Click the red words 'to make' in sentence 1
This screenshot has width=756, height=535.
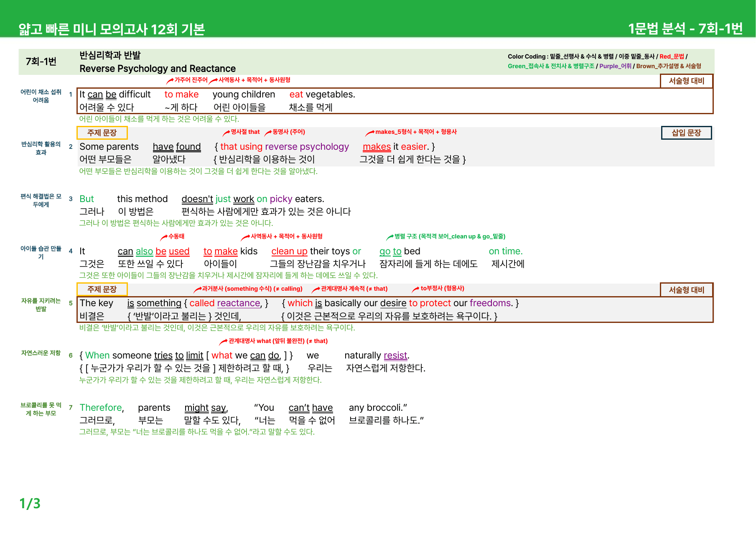point(181,95)
